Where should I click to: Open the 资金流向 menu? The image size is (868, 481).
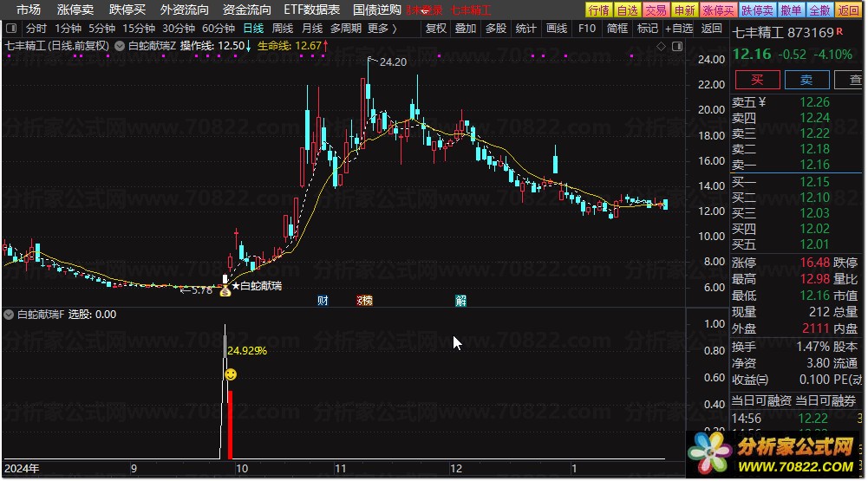click(x=247, y=10)
